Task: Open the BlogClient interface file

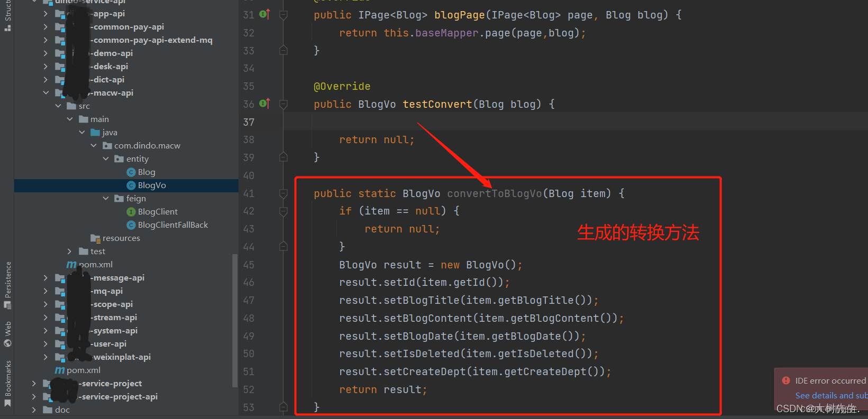Action: (158, 212)
